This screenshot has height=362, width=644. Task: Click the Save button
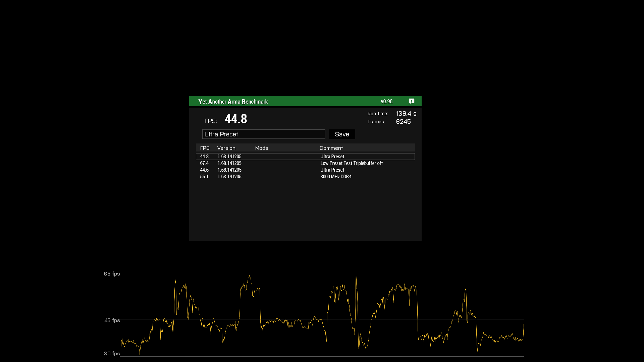pos(342,134)
